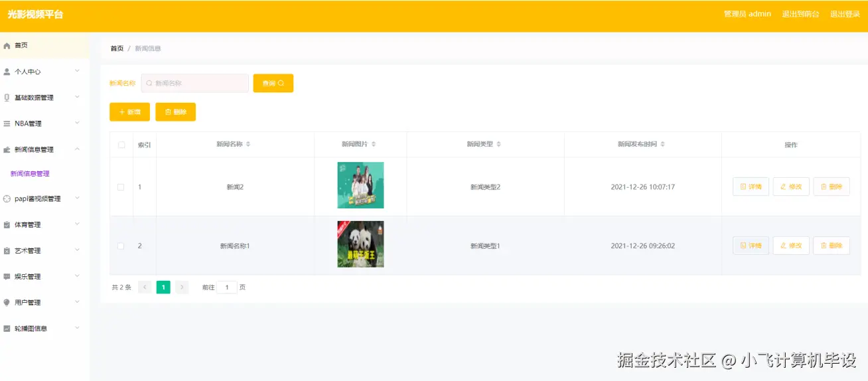The image size is (868, 381).
Task: Tick the select-all checkbox in table header
Action: (x=121, y=145)
